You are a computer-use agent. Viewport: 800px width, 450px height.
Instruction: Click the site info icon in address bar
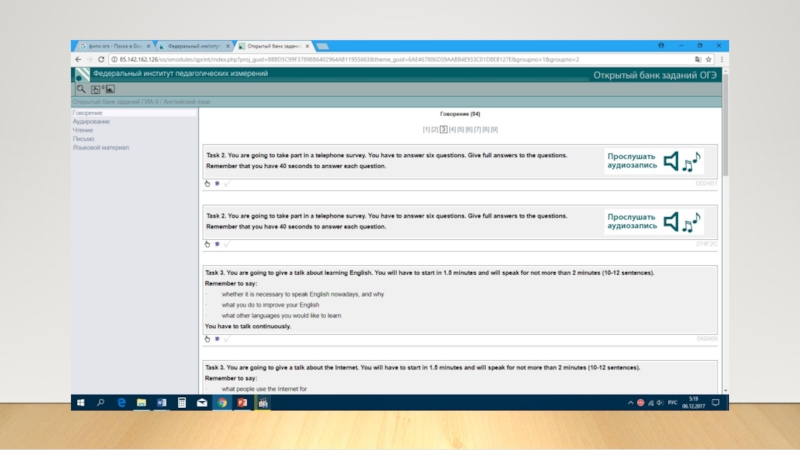tap(114, 59)
